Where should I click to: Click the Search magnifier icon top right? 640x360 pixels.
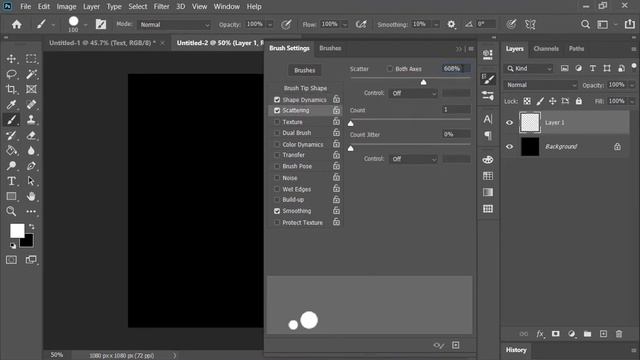585,24
